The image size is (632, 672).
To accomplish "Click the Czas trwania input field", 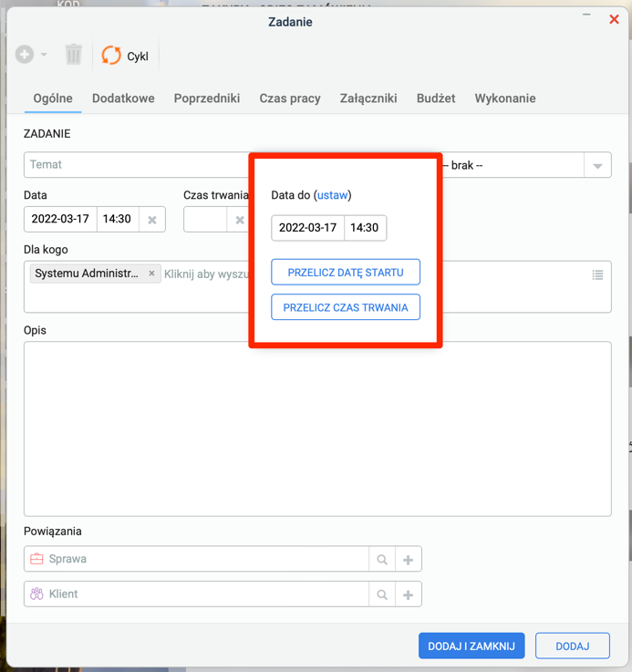I will (x=205, y=220).
